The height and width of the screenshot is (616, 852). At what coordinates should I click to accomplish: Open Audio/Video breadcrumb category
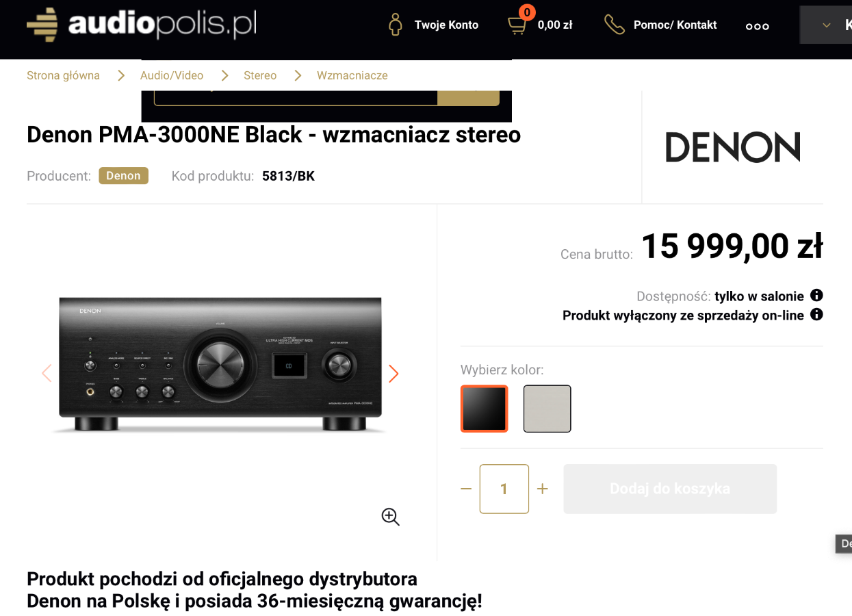(172, 75)
